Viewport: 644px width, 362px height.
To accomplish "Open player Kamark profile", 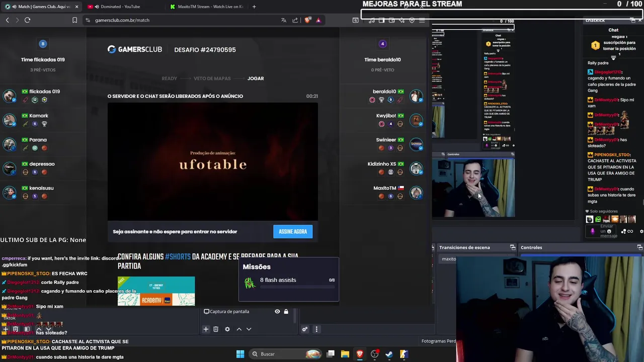I will point(39,116).
